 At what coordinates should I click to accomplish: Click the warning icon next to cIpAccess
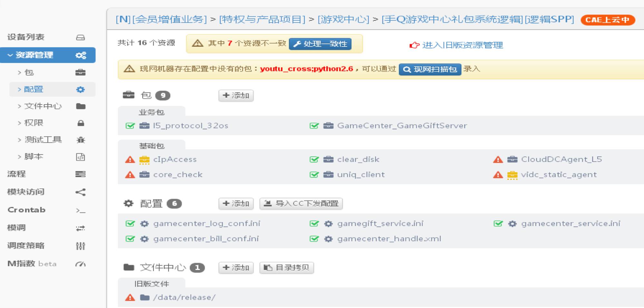click(x=130, y=159)
